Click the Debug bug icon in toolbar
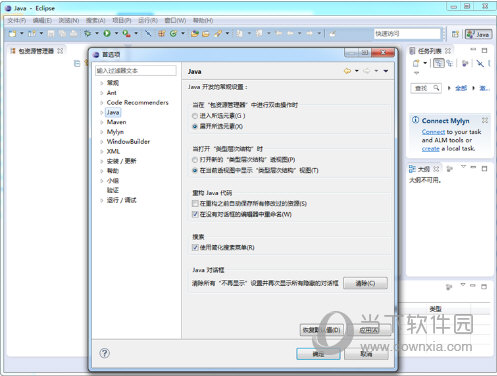The image size is (497, 376). coord(88,33)
